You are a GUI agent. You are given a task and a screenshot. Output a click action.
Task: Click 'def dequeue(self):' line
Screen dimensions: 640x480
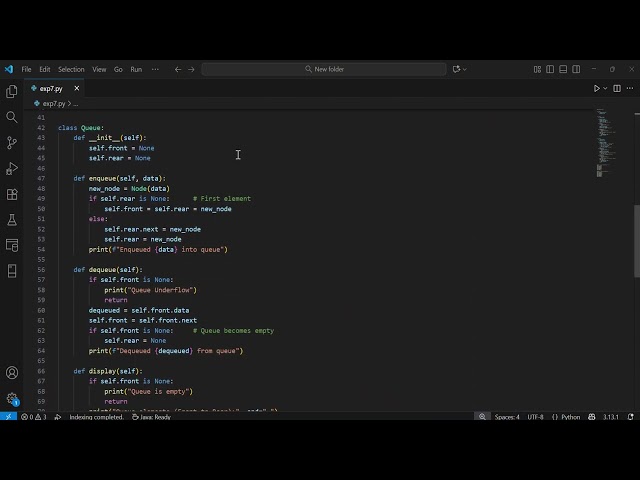[x=108, y=270]
